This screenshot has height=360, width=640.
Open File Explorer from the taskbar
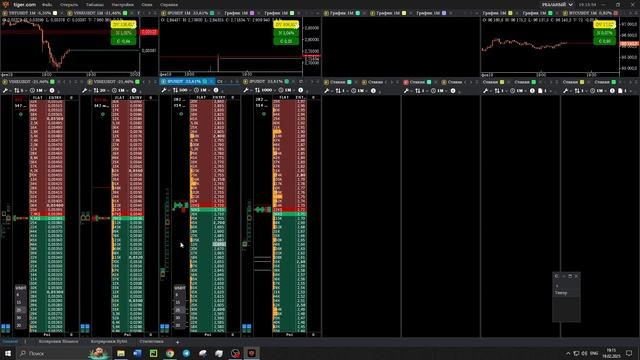point(121,353)
